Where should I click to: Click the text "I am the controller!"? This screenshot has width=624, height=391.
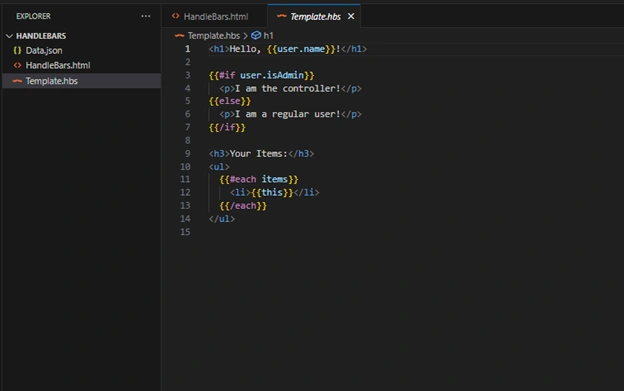(288, 88)
